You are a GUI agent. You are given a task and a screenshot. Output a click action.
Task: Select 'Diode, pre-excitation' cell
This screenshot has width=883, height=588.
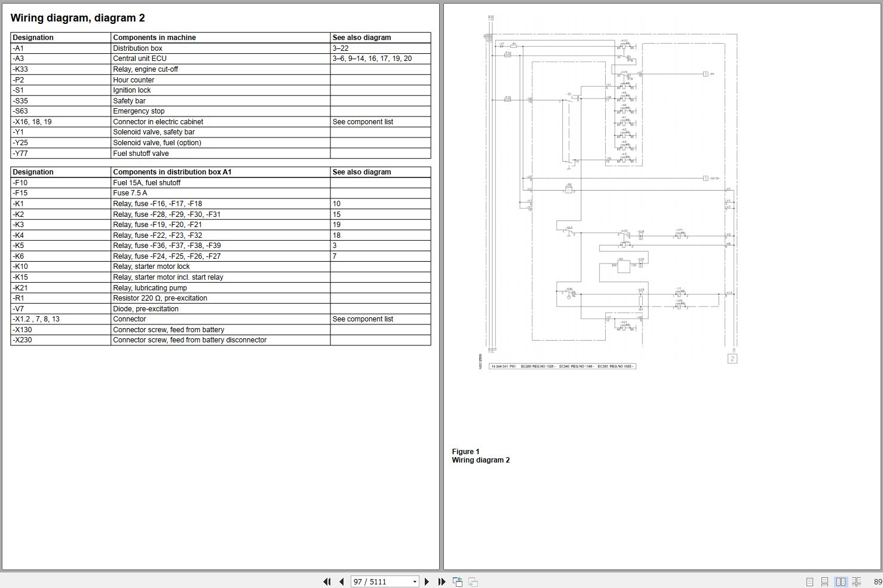click(220, 309)
